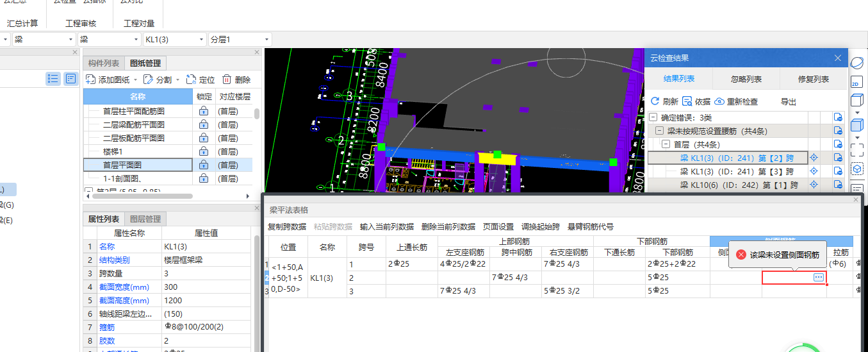The height and width of the screenshot is (352, 868).
Task: Switch to 构件列表 tab
Action: click(104, 63)
